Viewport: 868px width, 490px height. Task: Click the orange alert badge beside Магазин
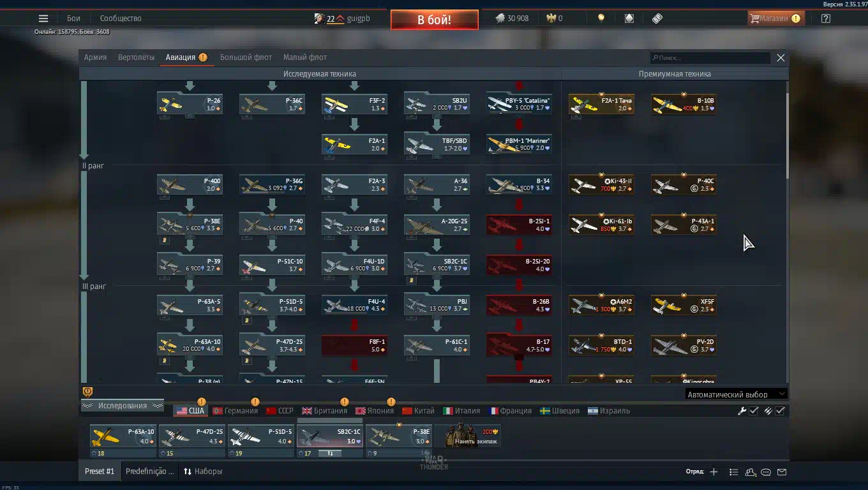[796, 19]
